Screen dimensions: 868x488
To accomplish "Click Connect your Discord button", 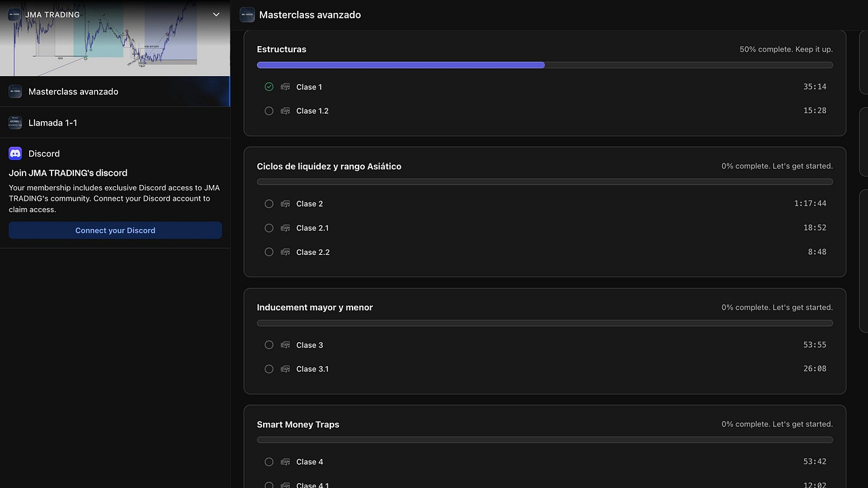I will click(x=115, y=230).
